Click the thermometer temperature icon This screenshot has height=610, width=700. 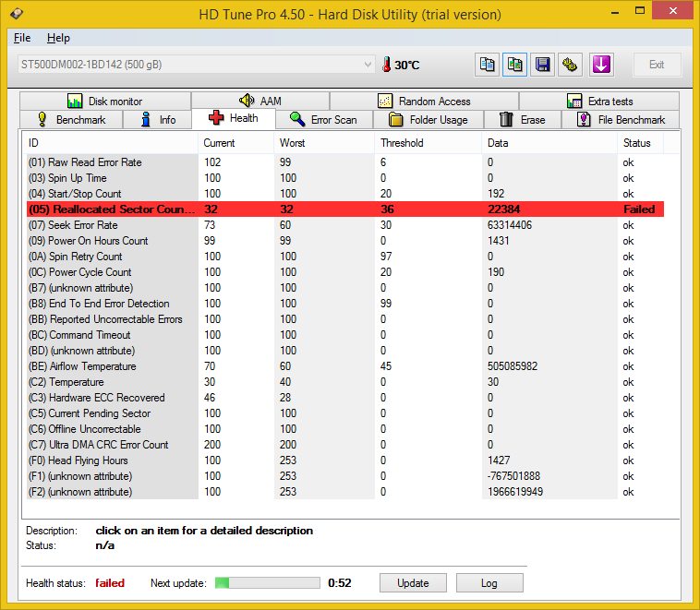pos(387,65)
